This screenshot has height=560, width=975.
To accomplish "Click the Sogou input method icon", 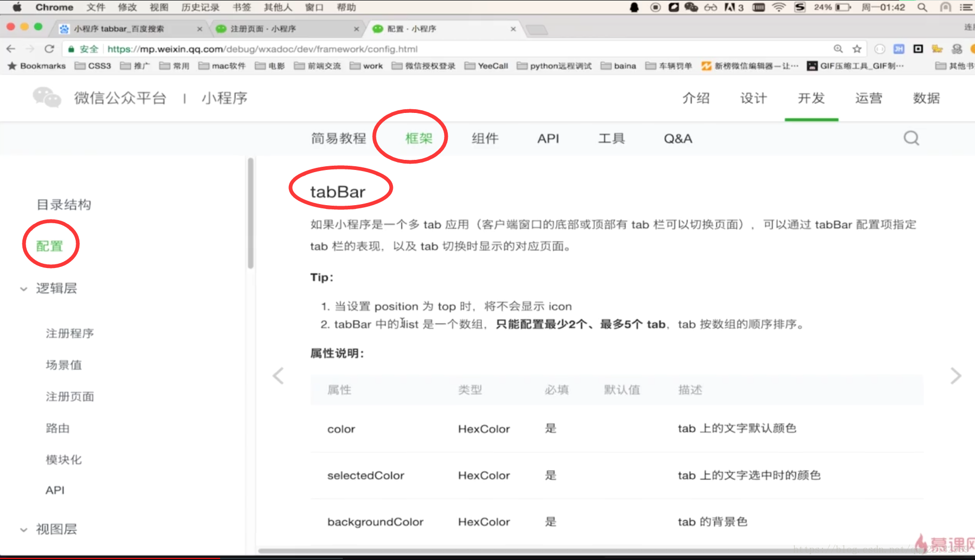I will tap(800, 7).
